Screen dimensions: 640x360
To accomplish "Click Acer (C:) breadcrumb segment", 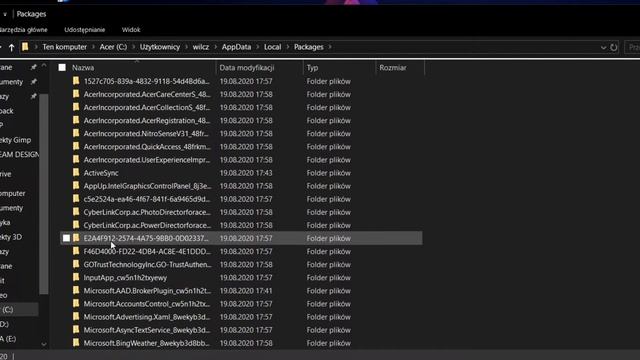I will [x=113, y=47].
